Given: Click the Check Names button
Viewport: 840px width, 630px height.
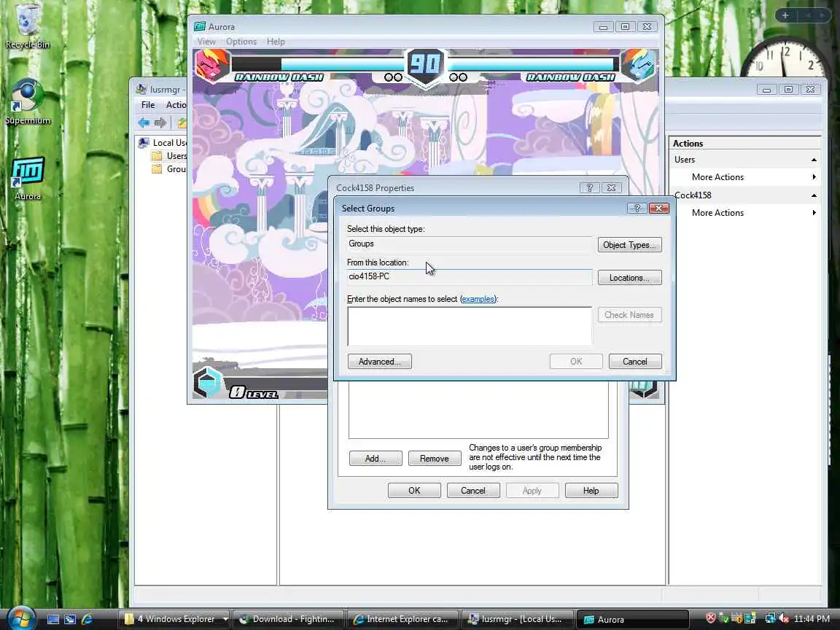Looking at the screenshot, I should point(629,315).
